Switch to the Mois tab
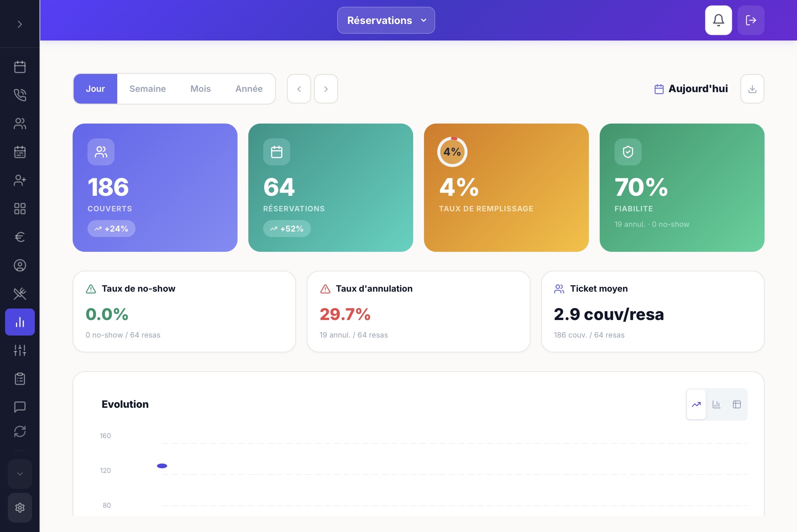Image resolution: width=797 pixels, height=532 pixels. pos(200,89)
